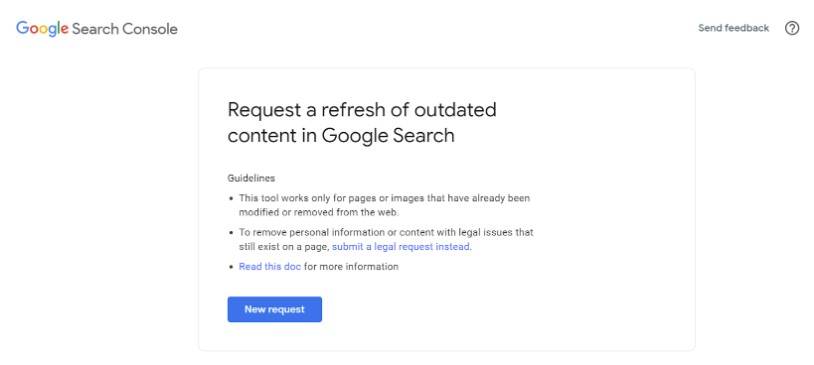The width and height of the screenshot is (814, 365).
Task: Click the bullet dot before Read this doc
Action: click(231, 267)
